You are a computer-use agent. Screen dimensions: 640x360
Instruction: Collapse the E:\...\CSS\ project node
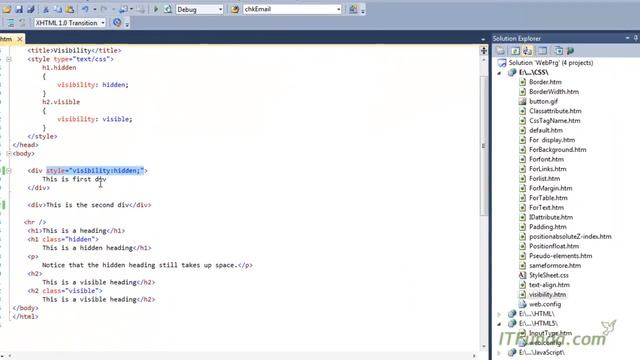coord(499,73)
